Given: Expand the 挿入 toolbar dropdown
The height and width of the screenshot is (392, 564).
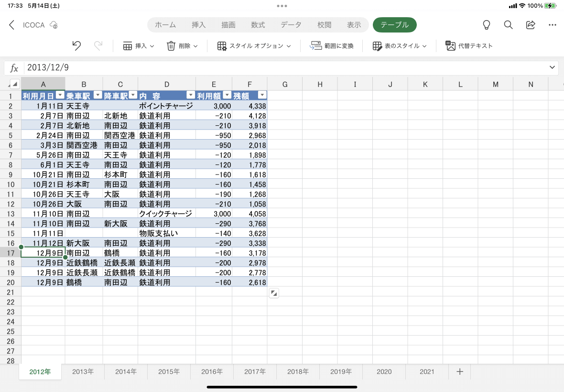Looking at the screenshot, I should pos(152,46).
